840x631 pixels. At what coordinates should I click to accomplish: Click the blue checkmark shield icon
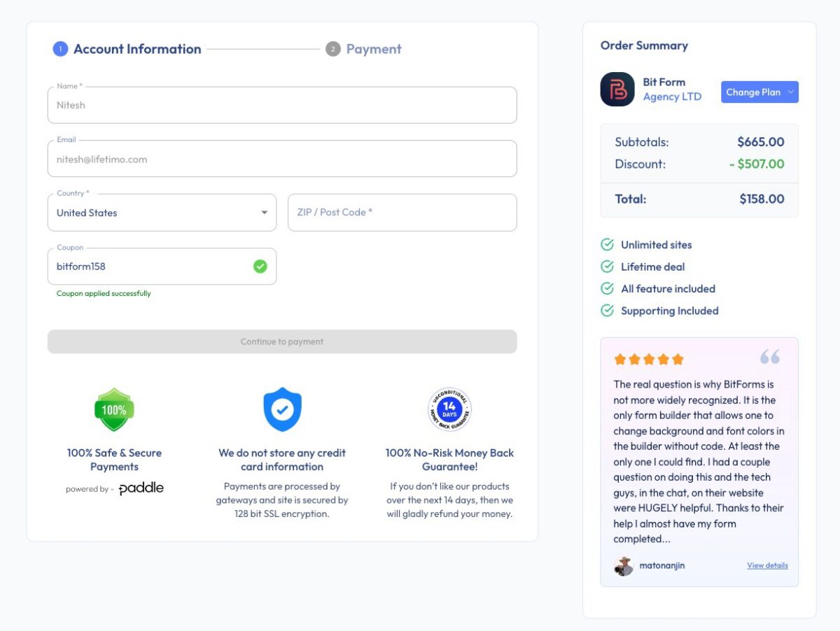[x=282, y=410]
